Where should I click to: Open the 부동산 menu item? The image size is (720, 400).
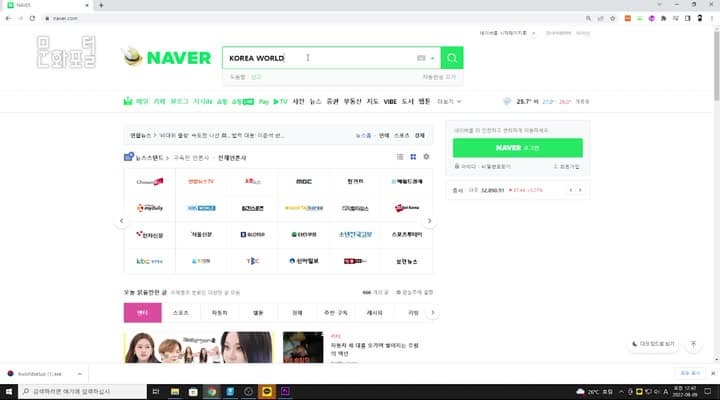click(353, 101)
